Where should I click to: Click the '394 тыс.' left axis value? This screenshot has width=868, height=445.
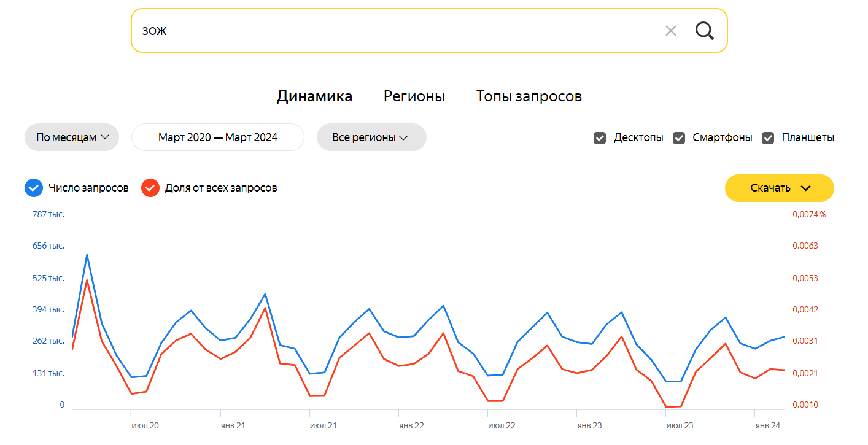pos(48,309)
